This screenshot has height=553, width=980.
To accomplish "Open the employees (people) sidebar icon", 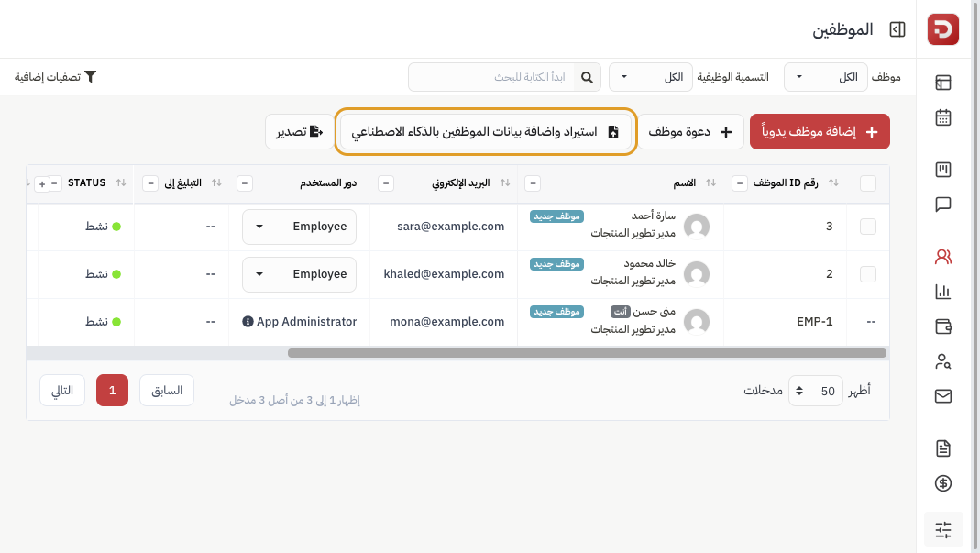I will point(943,257).
